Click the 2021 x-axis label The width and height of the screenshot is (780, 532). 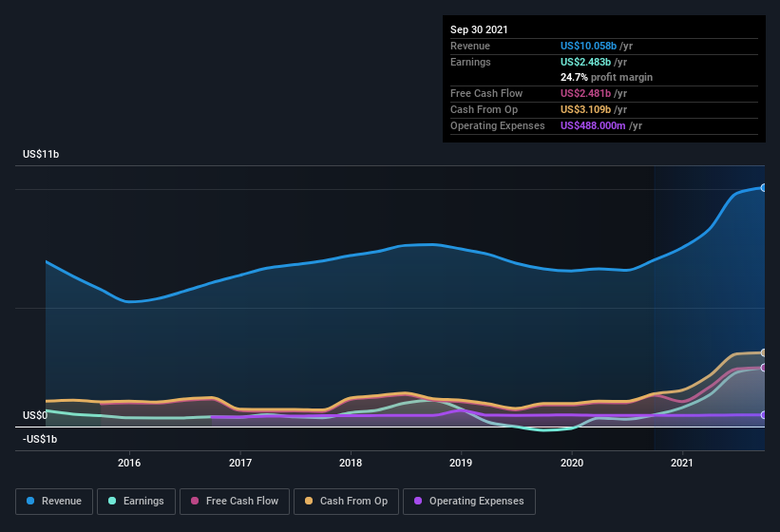(682, 463)
